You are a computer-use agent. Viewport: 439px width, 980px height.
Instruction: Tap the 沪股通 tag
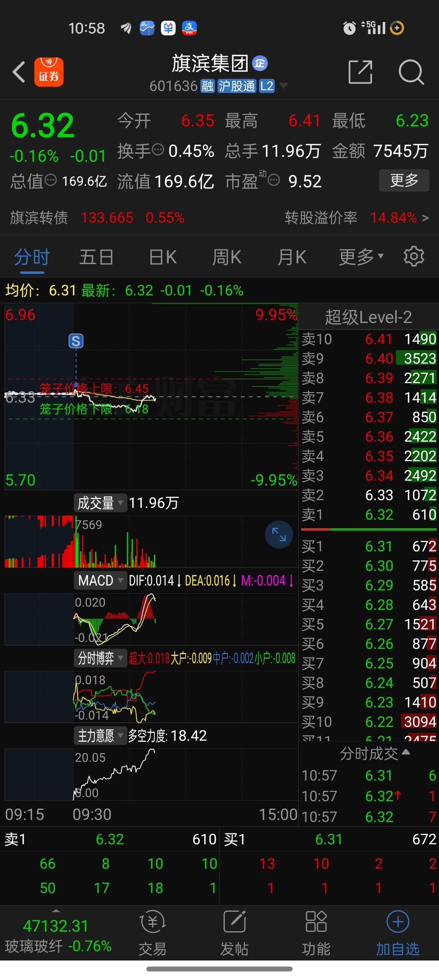pos(237,86)
